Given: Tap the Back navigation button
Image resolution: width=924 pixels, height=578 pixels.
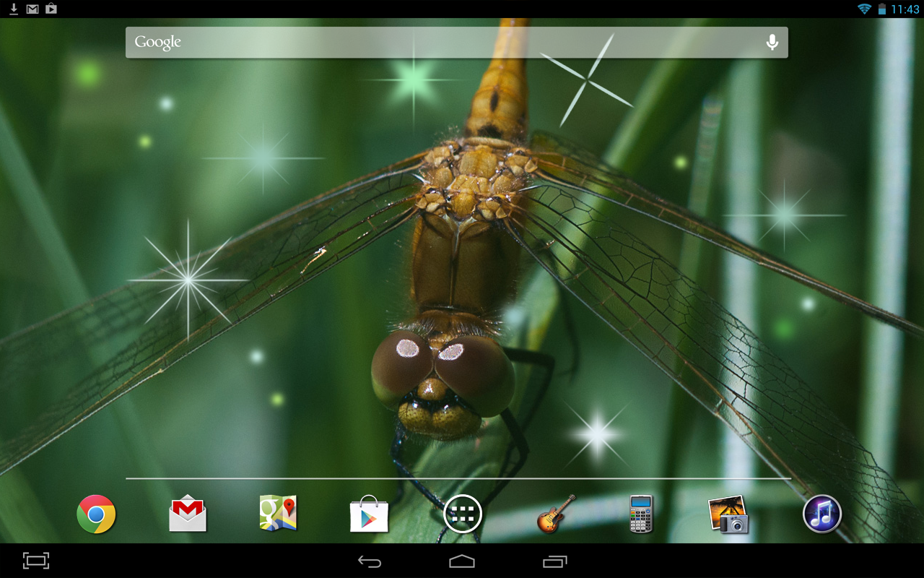Looking at the screenshot, I should point(370,561).
